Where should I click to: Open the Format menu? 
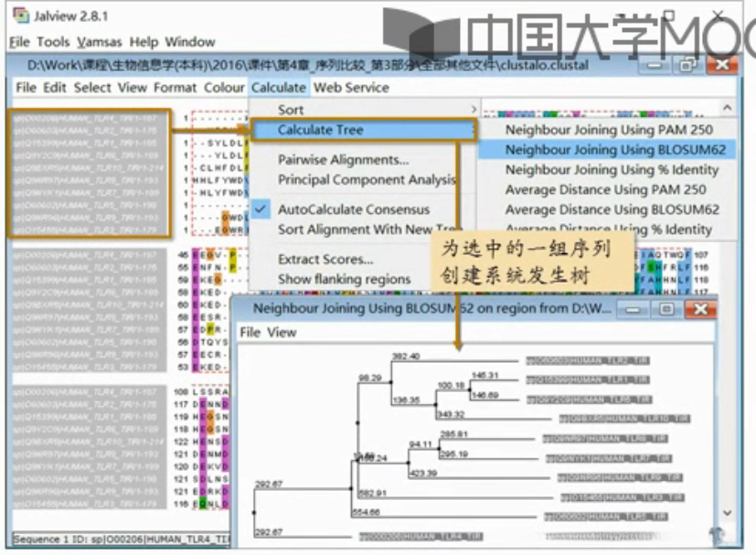pyautogui.click(x=175, y=88)
